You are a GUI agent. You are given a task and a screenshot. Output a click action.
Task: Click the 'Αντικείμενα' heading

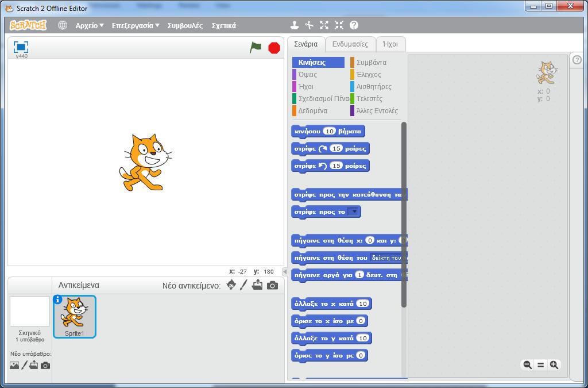click(x=79, y=285)
